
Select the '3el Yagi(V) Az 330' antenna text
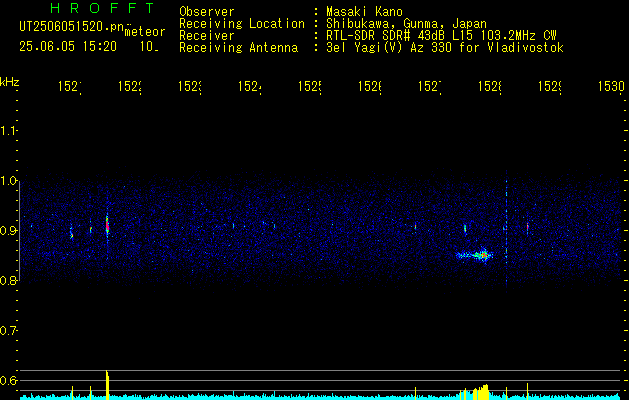445,48
